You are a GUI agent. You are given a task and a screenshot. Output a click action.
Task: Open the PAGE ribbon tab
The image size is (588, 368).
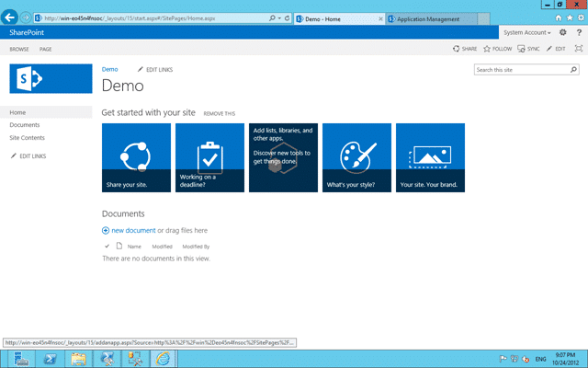[46, 49]
